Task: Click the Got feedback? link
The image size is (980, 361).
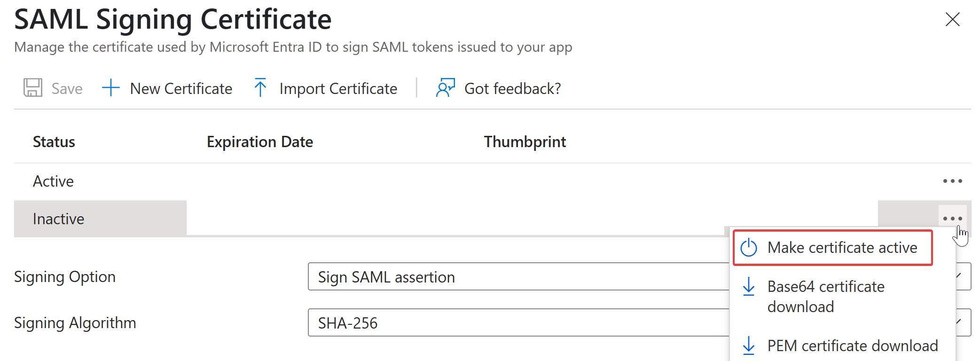Action: click(x=512, y=89)
